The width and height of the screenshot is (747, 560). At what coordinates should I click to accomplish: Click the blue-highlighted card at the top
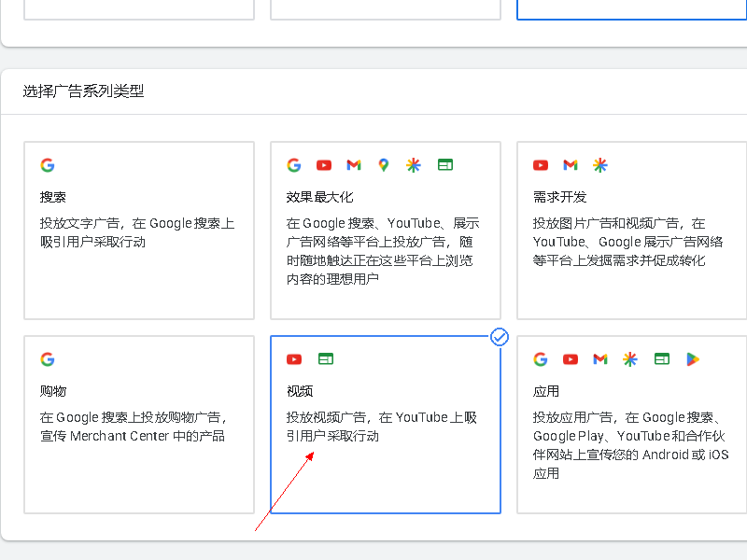click(x=631, y=9)
